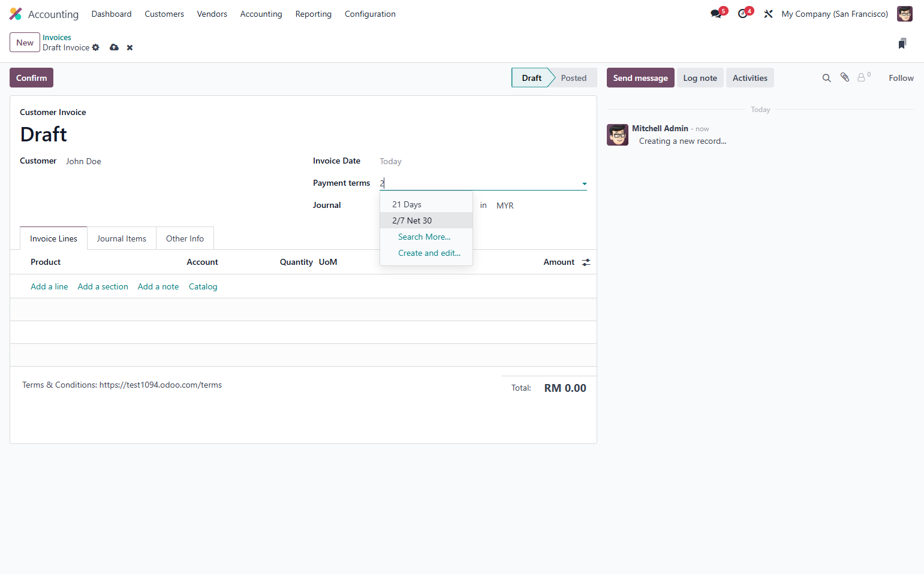Click Add a line link
Image resolution: width=924 pixels, height=574 pixels.
point(49,286)
